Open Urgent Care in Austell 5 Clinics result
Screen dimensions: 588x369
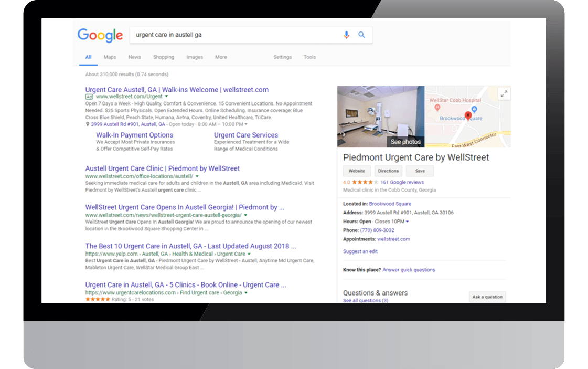click(x=186, y=285)
